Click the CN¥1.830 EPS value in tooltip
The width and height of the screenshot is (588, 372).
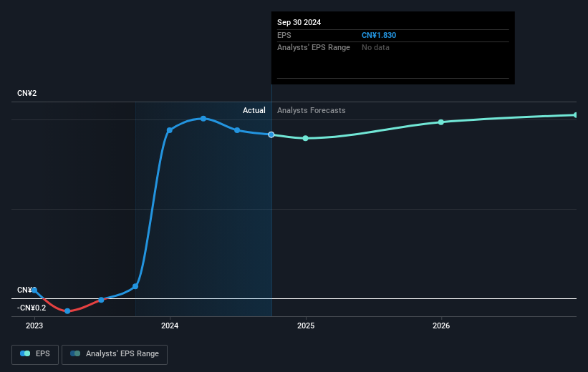click(x=379, y=35)
